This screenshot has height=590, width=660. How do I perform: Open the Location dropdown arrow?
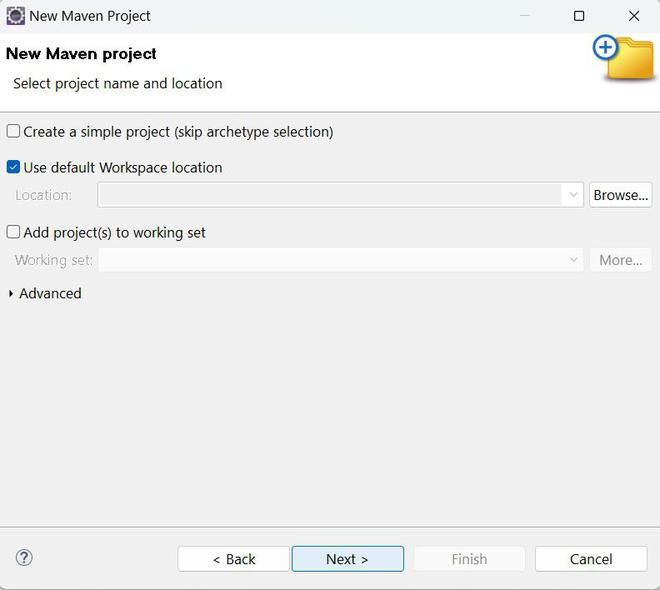573,195
